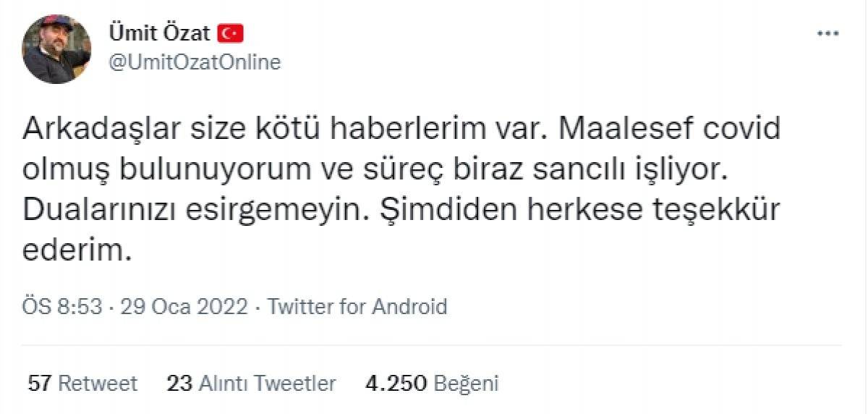
Task: Show the 23 Alıntı Tweetler list
Action: [251, 383]
